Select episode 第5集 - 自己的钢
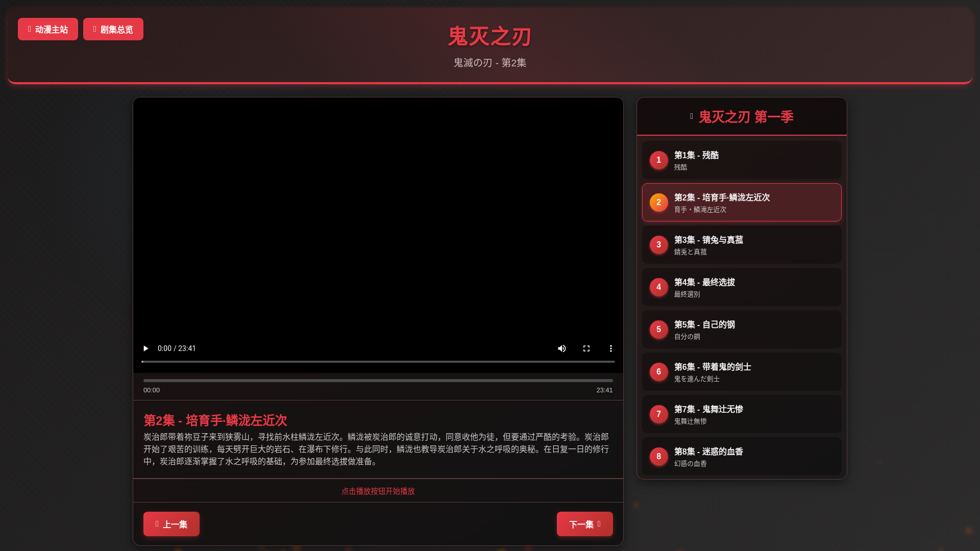 coord(742,330)
